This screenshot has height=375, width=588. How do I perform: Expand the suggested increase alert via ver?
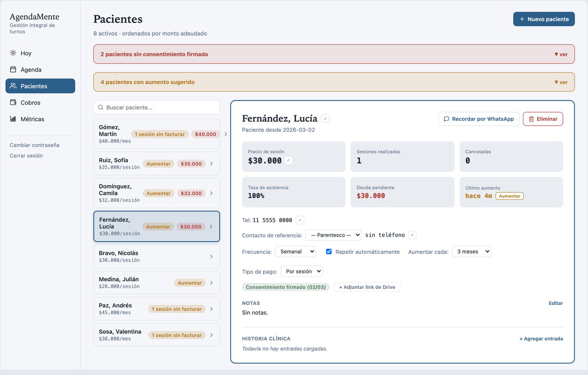561,82
